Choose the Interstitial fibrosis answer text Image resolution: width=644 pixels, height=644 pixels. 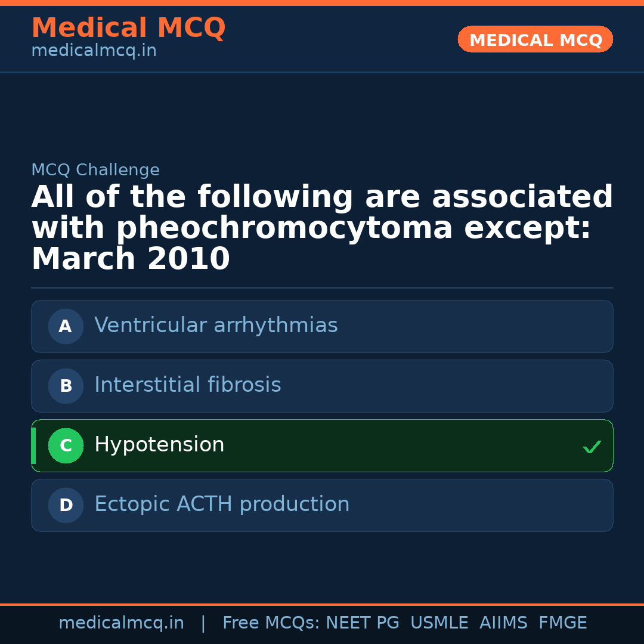click(x=187, y=385)
